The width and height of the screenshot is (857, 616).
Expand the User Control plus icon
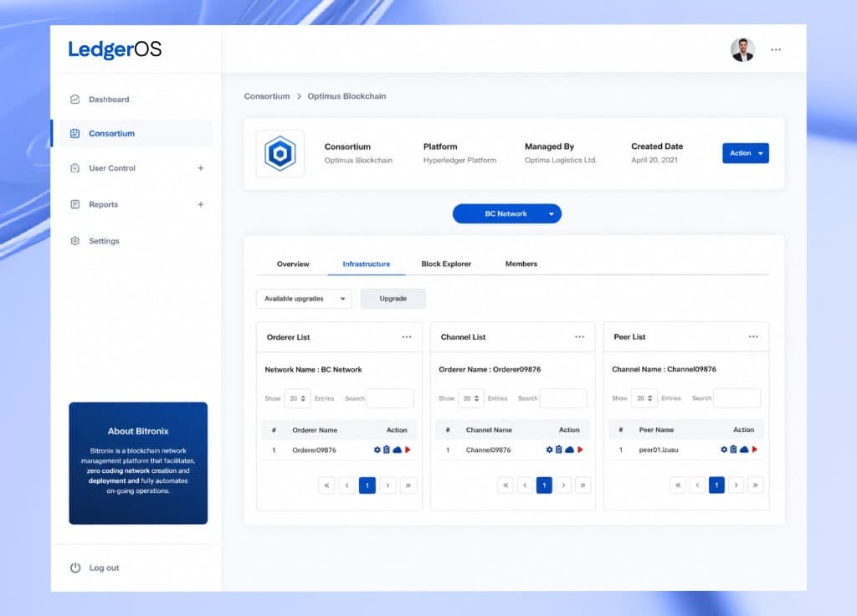pyautogui.click(x=201, y=168)
